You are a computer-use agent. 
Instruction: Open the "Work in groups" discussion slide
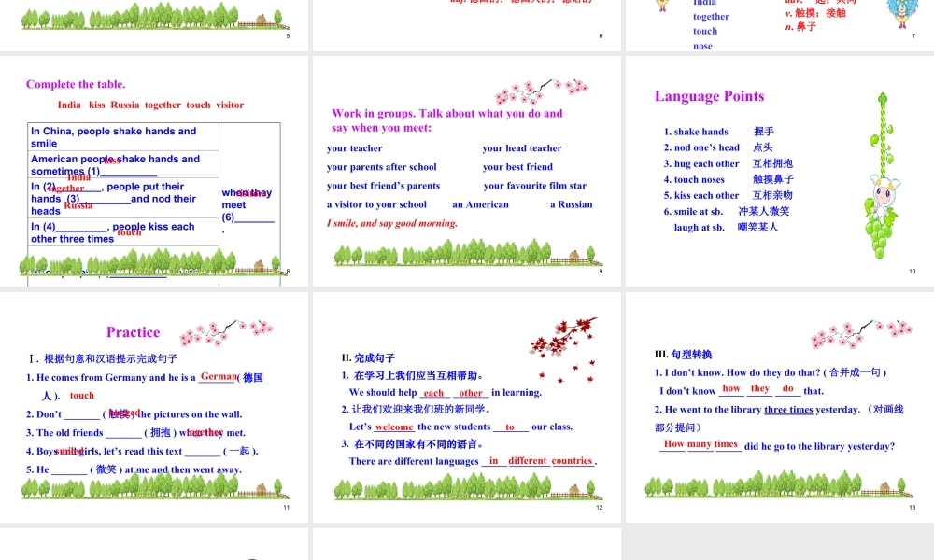pyautogui.click(x=467, y=170)
